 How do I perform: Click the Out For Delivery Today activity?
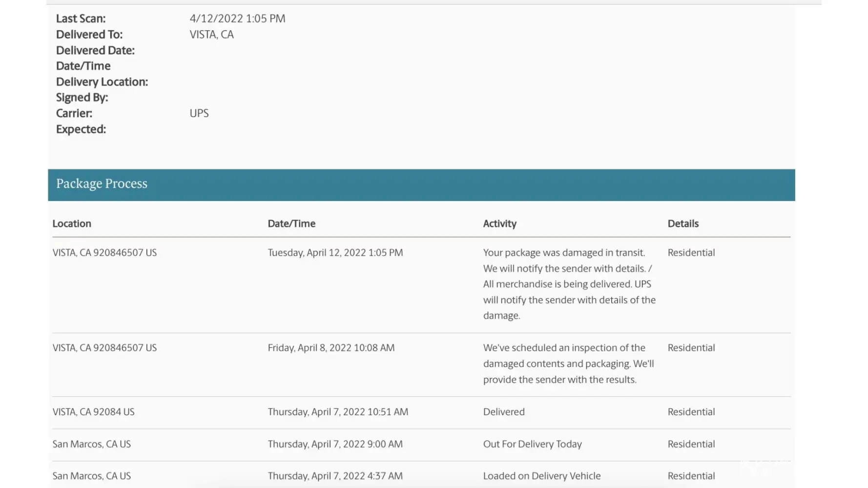click(532, 444)
